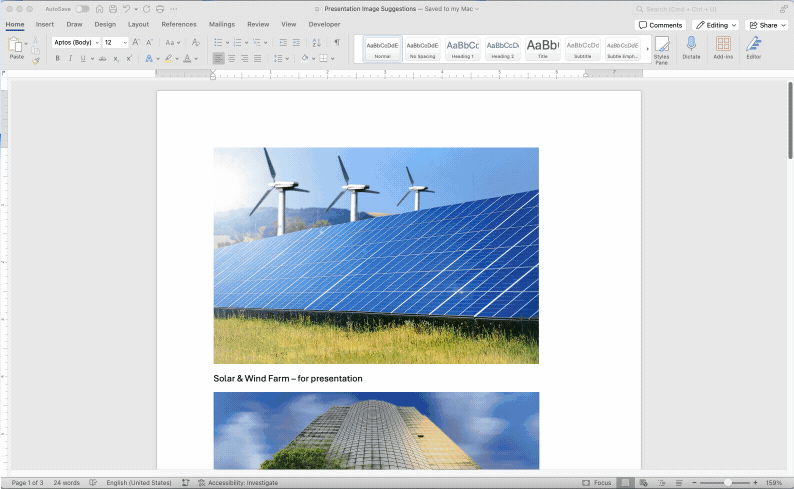Image resolution: width=794 pixels, height=489 pixels.
Task: Increase font size with larger A icon
Action: 136,43
